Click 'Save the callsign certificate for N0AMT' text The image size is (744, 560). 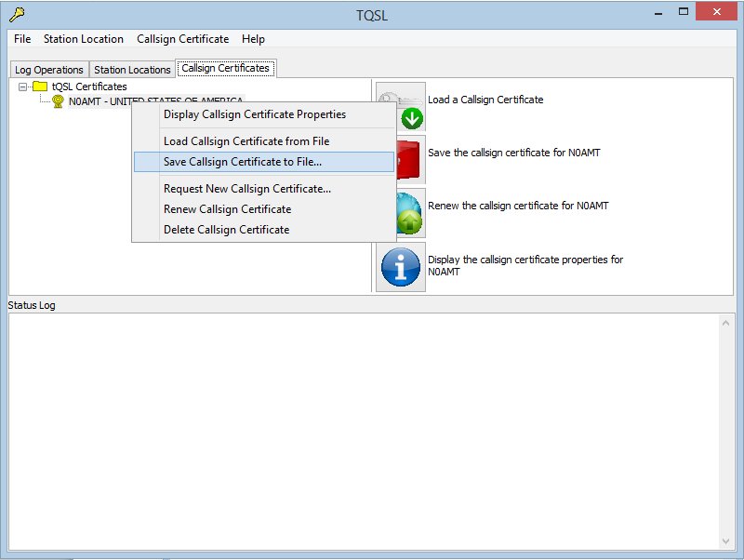(x=514, y=153)
